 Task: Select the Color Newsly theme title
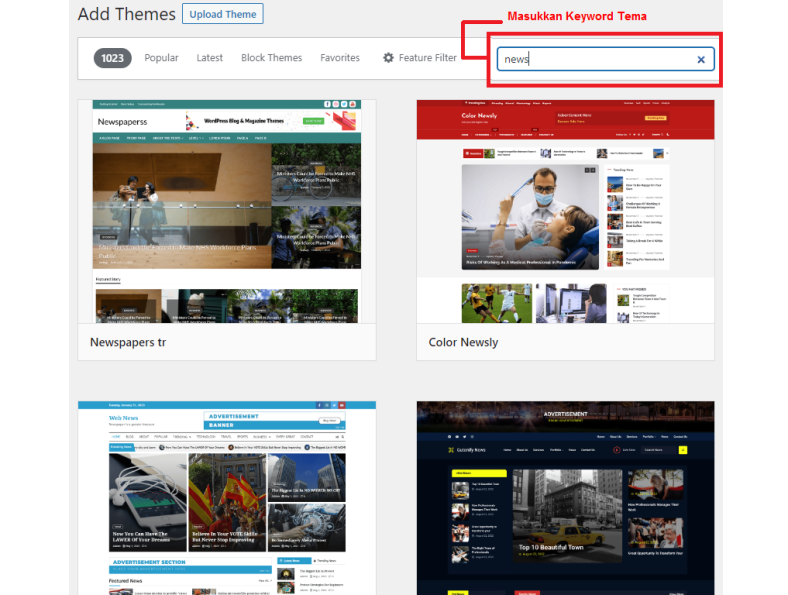tap(463, 342)
